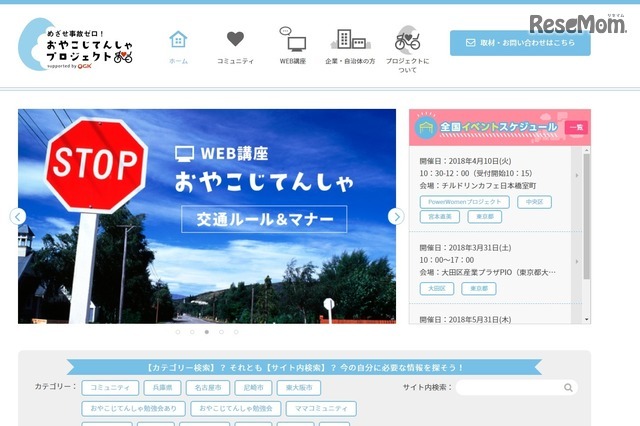Select the 兵庫県 category tag
This screenshot has width=640, height=426.
tap(163, 387)
